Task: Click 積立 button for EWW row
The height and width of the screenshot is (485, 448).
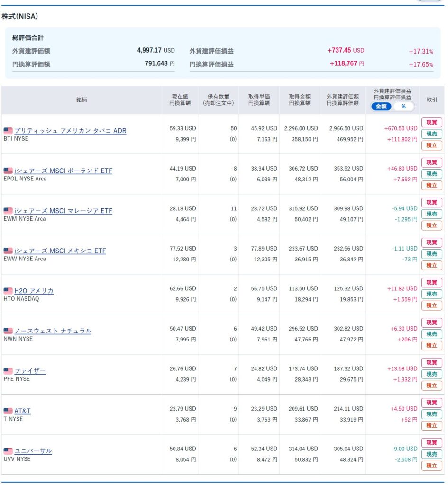Action: pyautogui.click(x=431, y=265)
